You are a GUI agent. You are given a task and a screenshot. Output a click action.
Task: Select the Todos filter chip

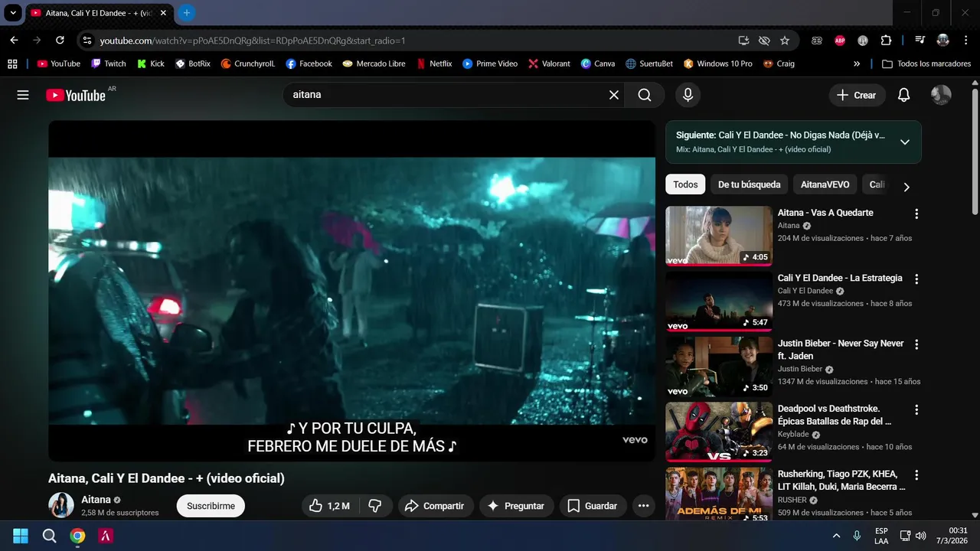tap(685, 184)
